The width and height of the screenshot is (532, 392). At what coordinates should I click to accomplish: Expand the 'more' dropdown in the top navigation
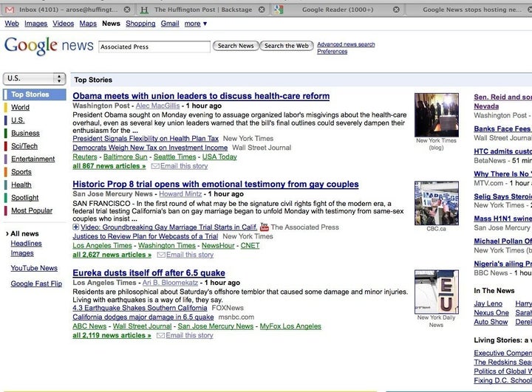tap(195, 24)
